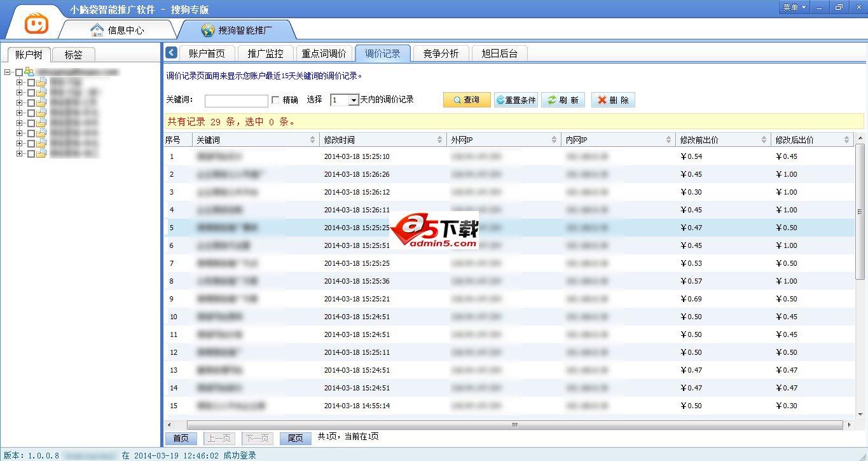This screenshot has width=868, height=461.
Task: Open the 菜单 dropdown in title bar
Action: coord(794,7)
